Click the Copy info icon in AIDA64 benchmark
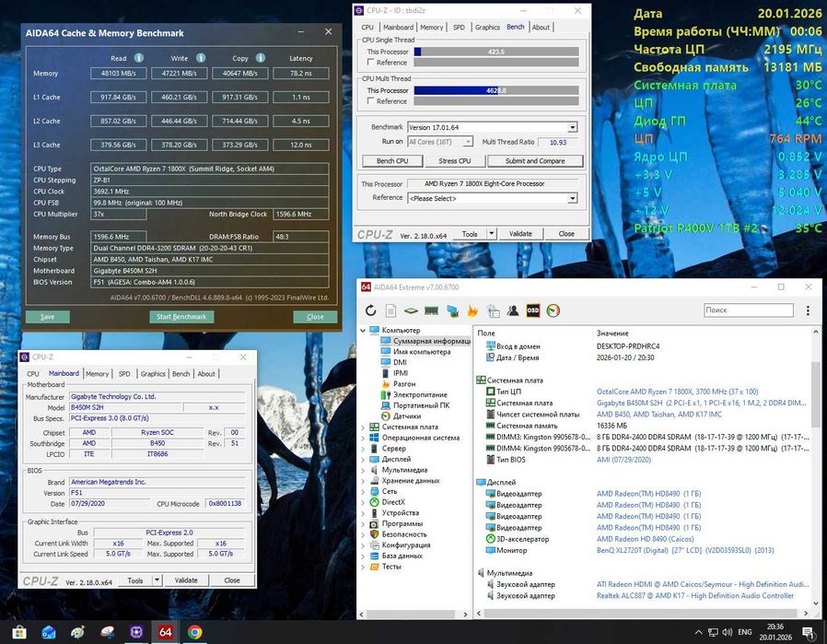This screenshot has height=644, width=827. [261, 58]
